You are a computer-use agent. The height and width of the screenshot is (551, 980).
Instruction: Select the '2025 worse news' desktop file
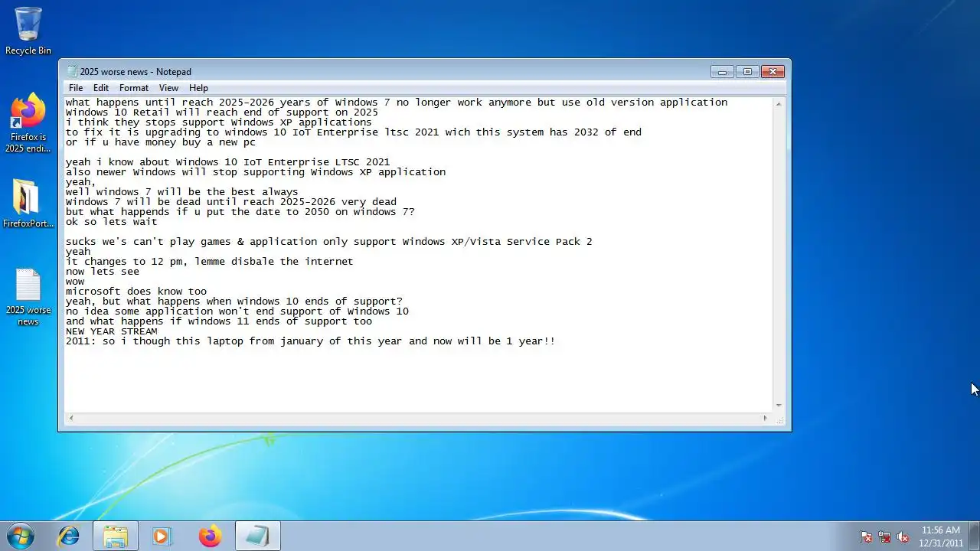[28, 297]
